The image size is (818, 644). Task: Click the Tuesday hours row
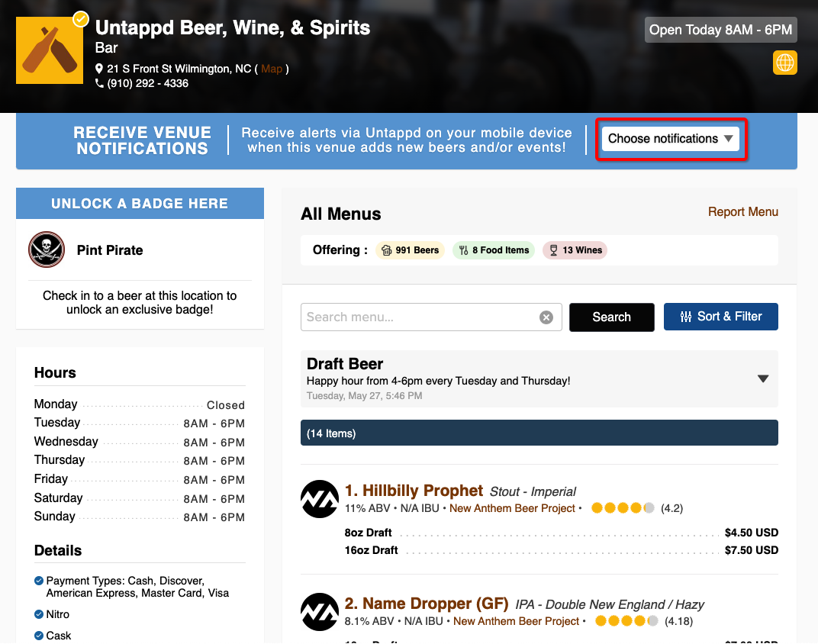click(140, 423)
